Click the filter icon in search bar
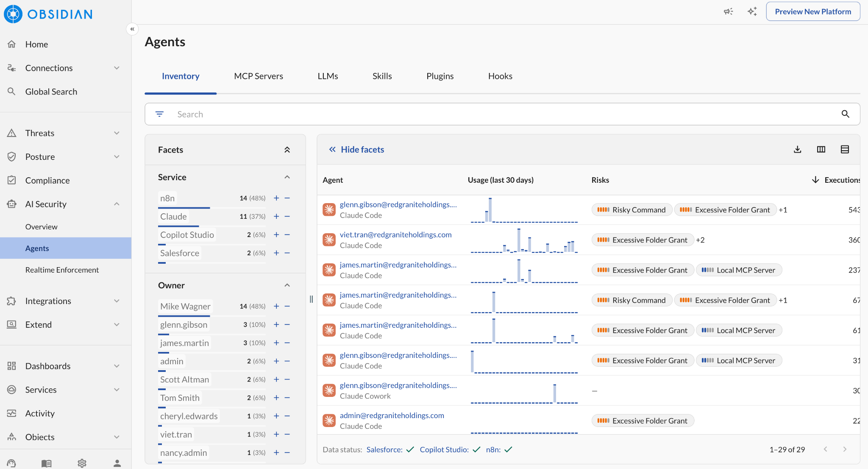868x469 pixels. pyautogui.click(x=159, y=114)
